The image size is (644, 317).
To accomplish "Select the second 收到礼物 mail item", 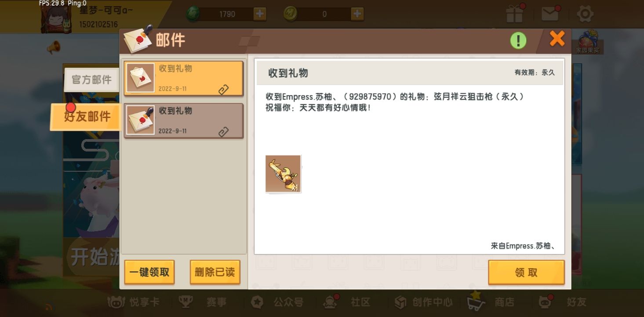I will click(x=183, y=121).
